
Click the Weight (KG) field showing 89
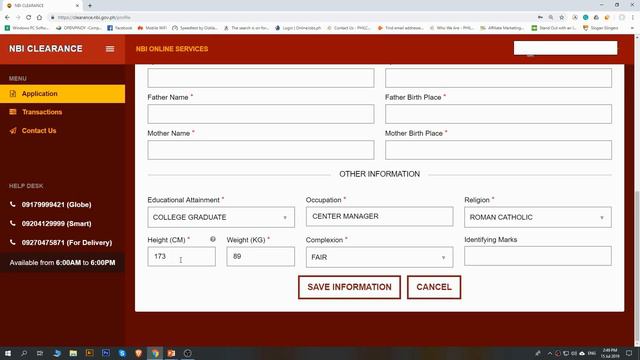(260, 256)
